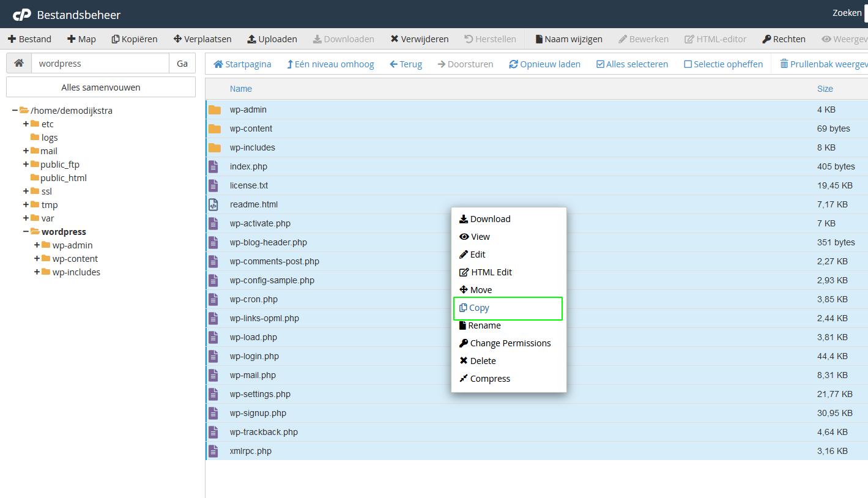Click Verplaatsen in the toolbar

click(202, 39)
